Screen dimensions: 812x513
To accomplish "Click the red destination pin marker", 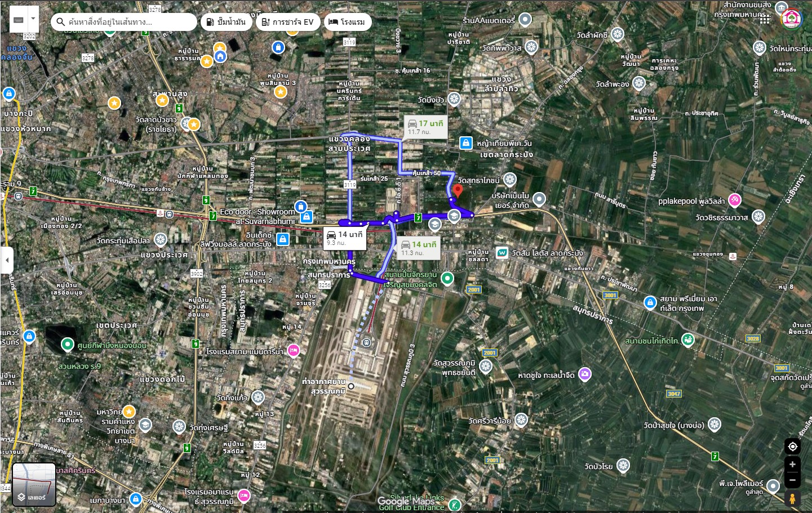I will pos(458,191).
